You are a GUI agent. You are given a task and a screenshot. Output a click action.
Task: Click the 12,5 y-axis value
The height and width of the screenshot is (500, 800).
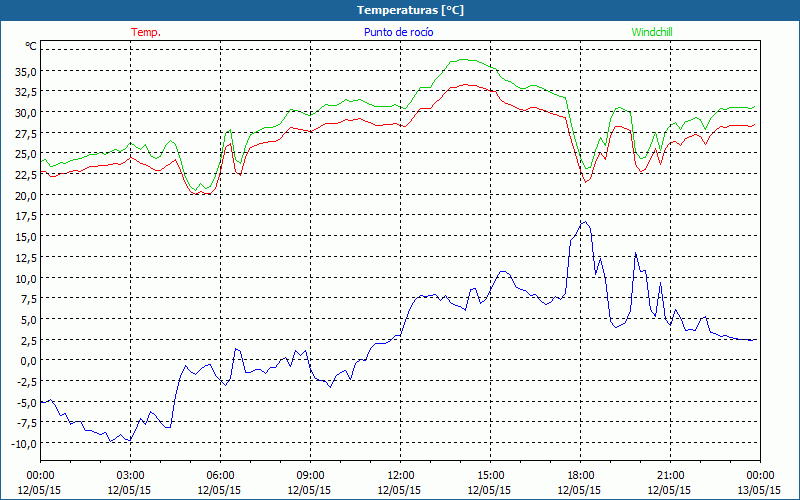click(26, 258)
